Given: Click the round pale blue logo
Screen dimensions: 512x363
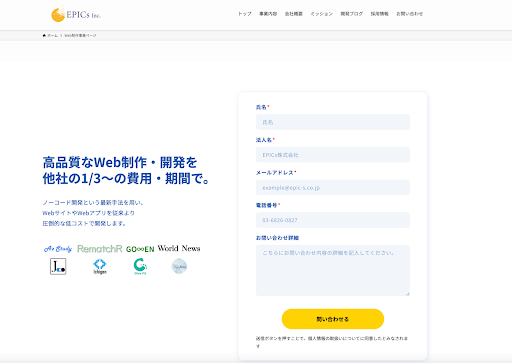Looking at the screenshot, I should tap(179, 266).
